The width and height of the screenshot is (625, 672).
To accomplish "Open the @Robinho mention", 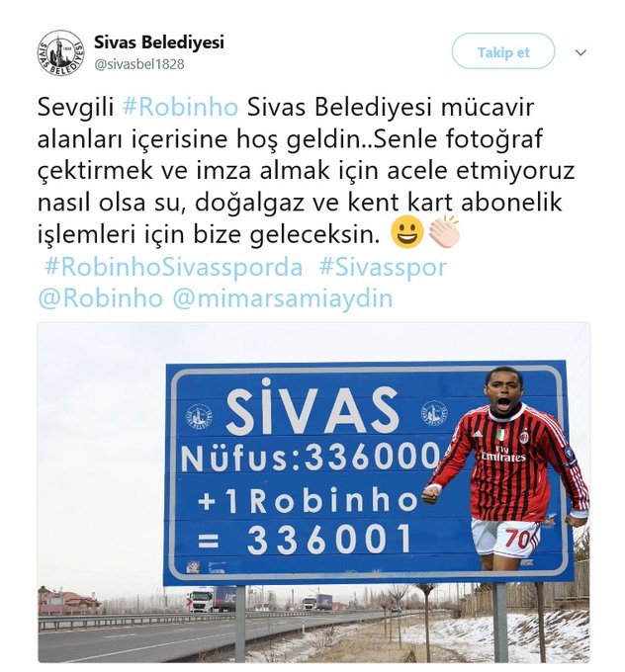I will (101, 298).
